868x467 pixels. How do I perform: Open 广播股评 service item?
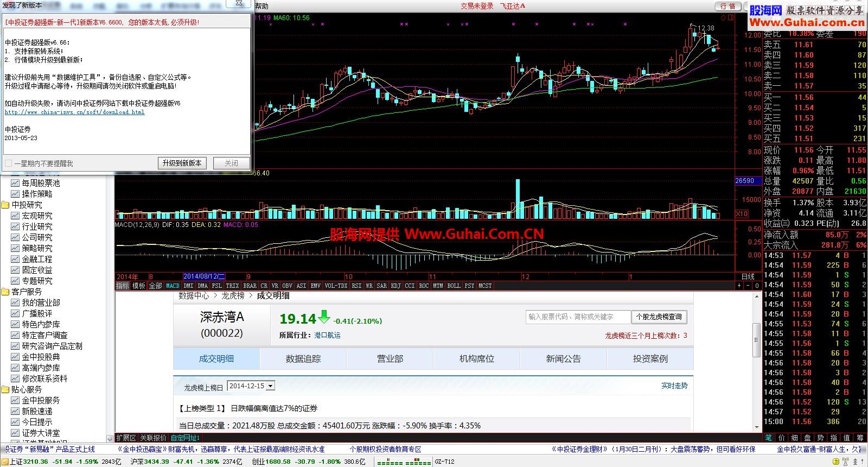tap(37, 313)
